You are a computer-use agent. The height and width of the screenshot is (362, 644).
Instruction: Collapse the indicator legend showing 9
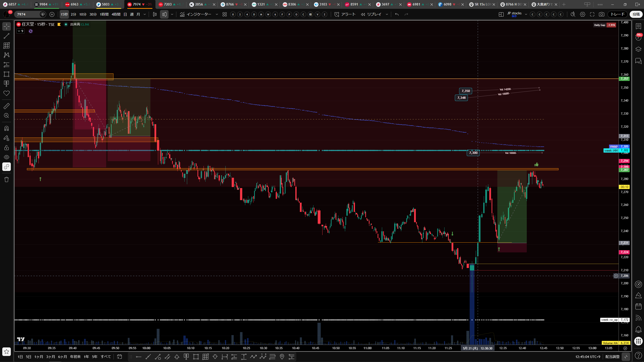[x=20, y=31]
